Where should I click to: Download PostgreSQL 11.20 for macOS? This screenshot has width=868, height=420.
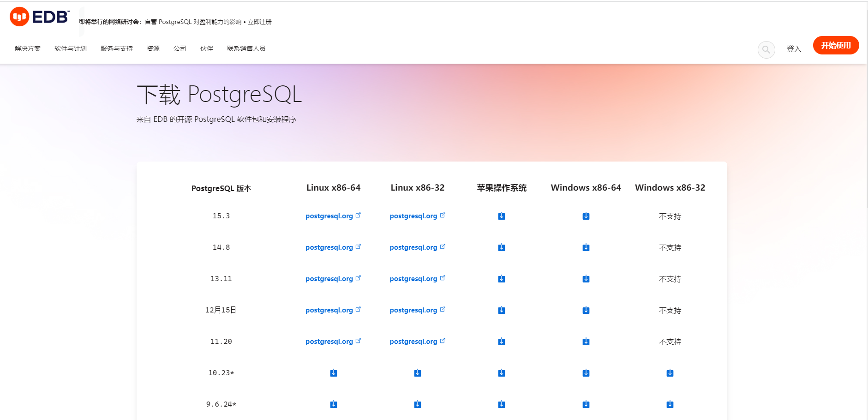502,342
